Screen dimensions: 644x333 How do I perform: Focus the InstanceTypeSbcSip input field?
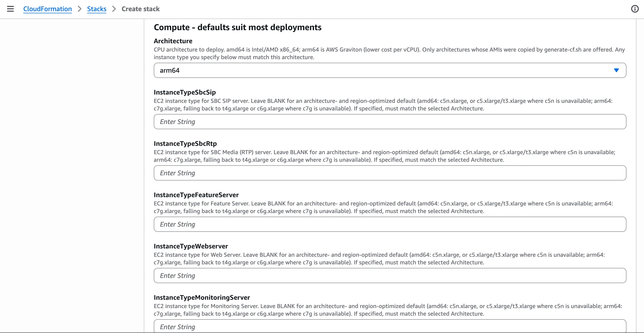point(390,122)
